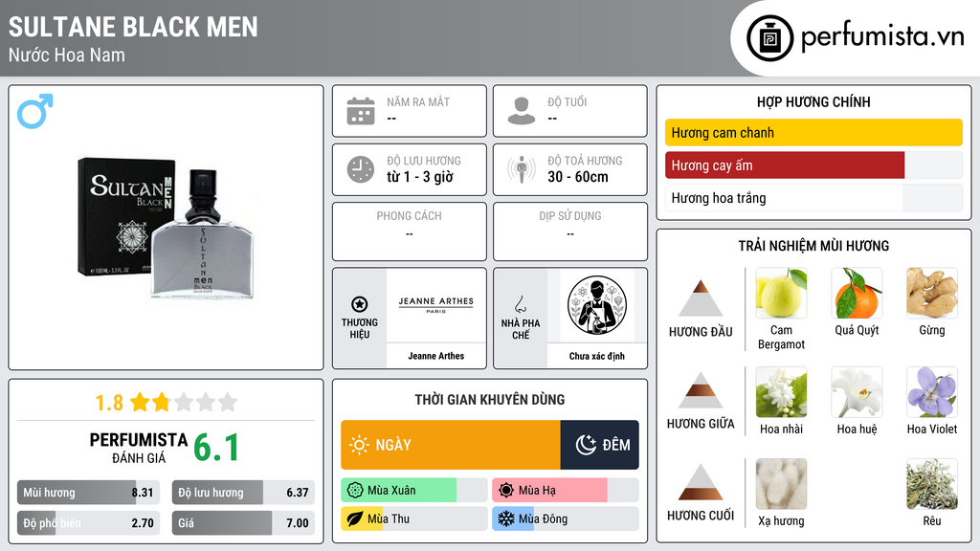Click the Jeanne Arthes Paris brand logo
This screenshot has height=551, width=980.
coord(436,305)
